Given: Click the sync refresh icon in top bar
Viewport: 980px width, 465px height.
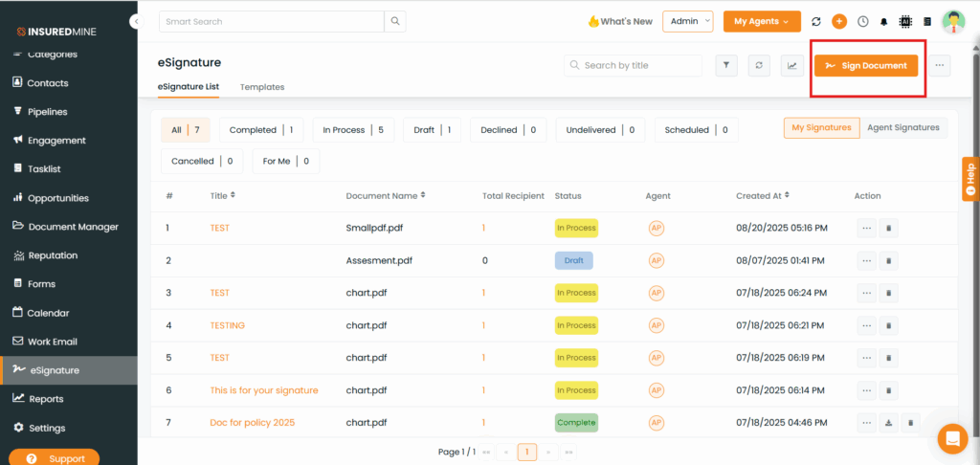Looking at the screenshot, I should (x=815, y=21).
